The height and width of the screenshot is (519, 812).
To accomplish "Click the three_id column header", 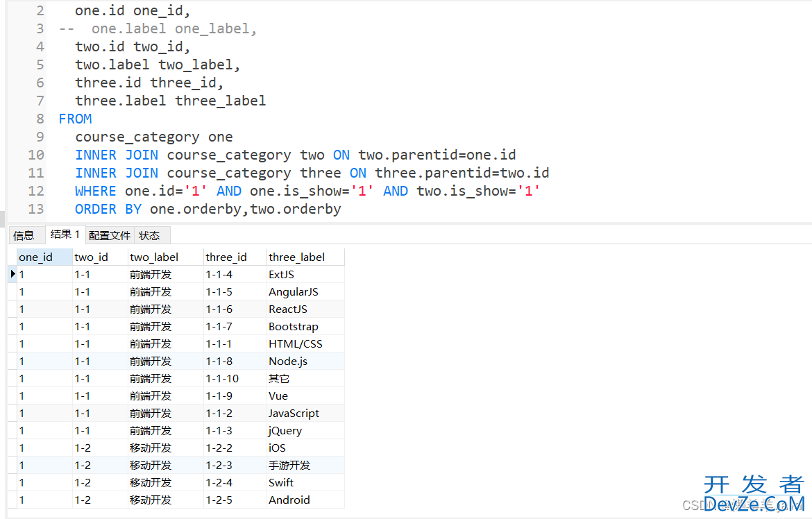I will tap(235, 257).
